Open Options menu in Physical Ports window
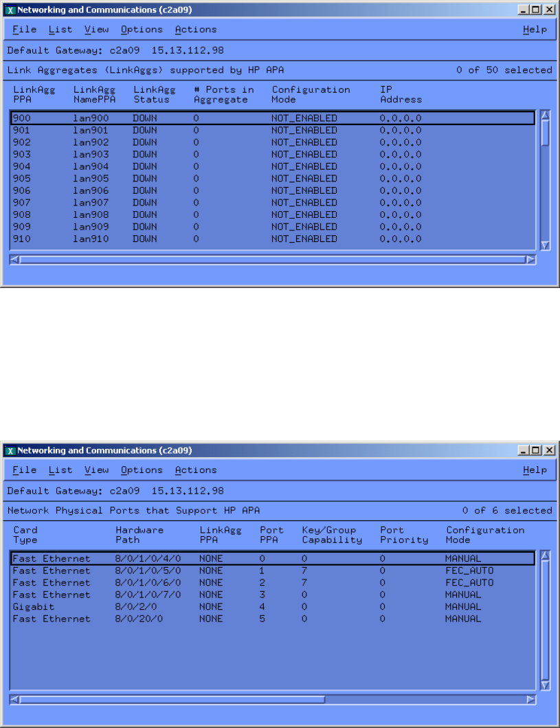 coord(142,470)
